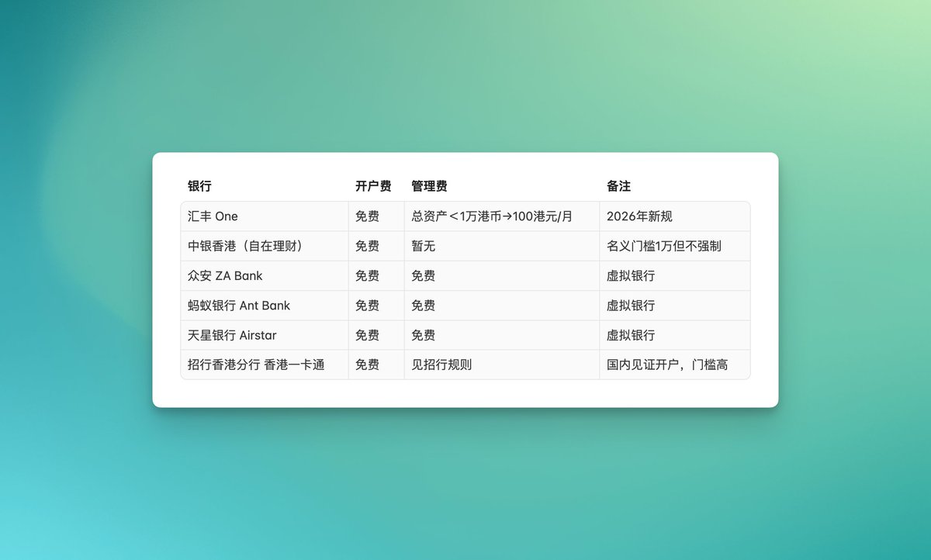The height and width of the screenshot is (560, 931).
Task: Select the 名义门槛1万但不强制 remark cell
Action: pos(664,246)
